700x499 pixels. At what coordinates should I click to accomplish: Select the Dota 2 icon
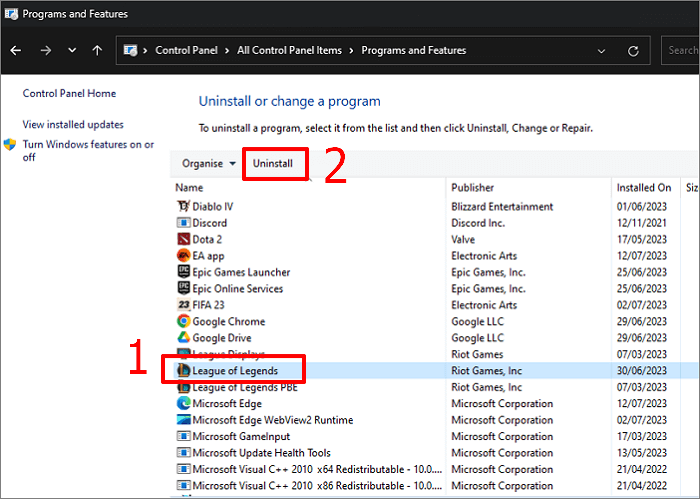click(x=183, y=239)
